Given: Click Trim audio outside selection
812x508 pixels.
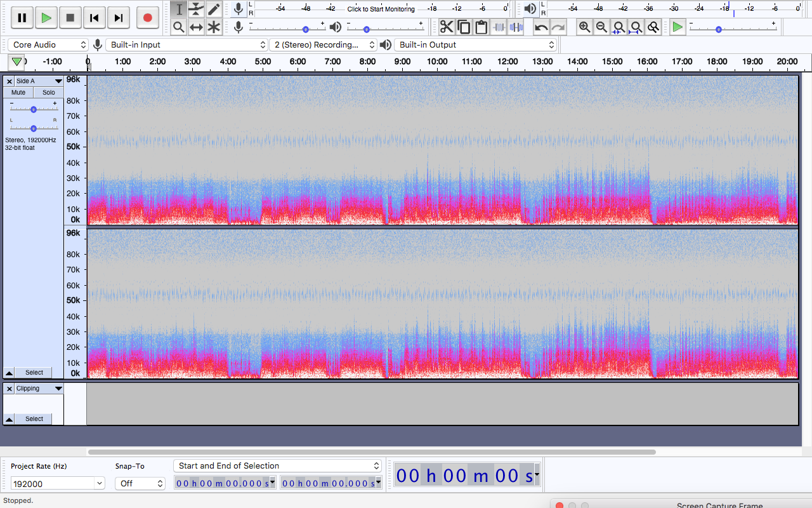Looking at the screenshot, I should tap(499, 27).
